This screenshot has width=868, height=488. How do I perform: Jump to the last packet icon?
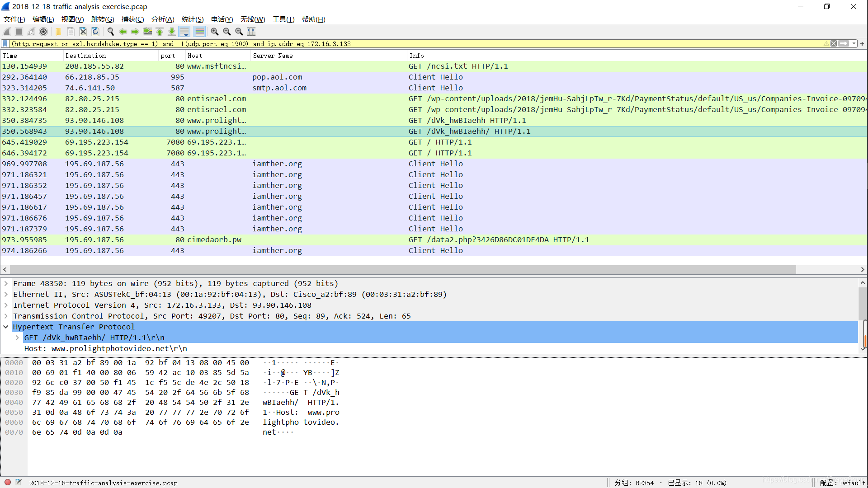172,32
